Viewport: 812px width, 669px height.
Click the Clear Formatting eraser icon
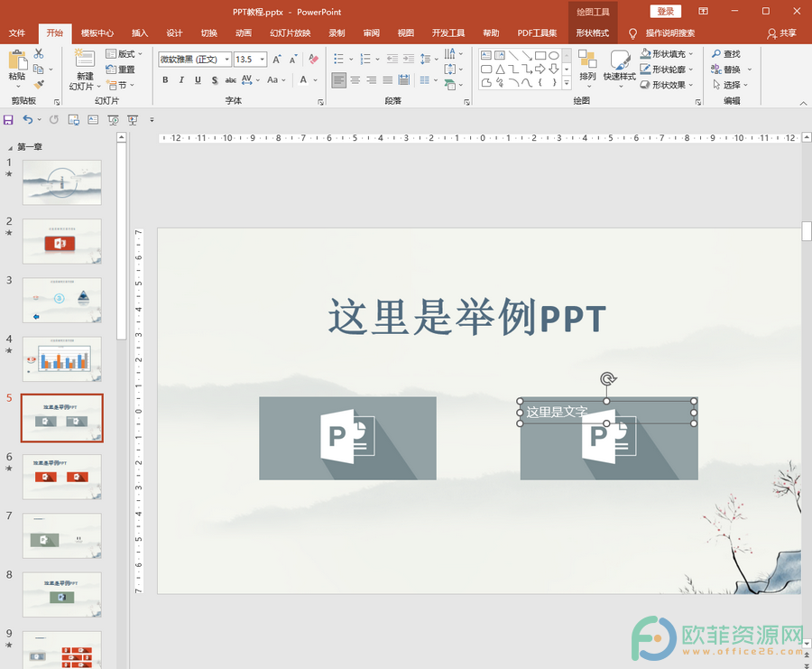point(313,59)
